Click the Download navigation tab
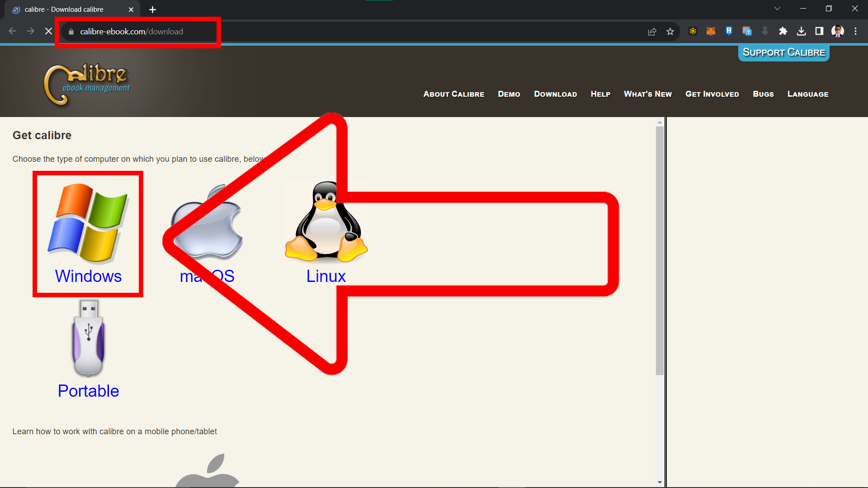This screenshot has height=488, width=868. [555, 94]
